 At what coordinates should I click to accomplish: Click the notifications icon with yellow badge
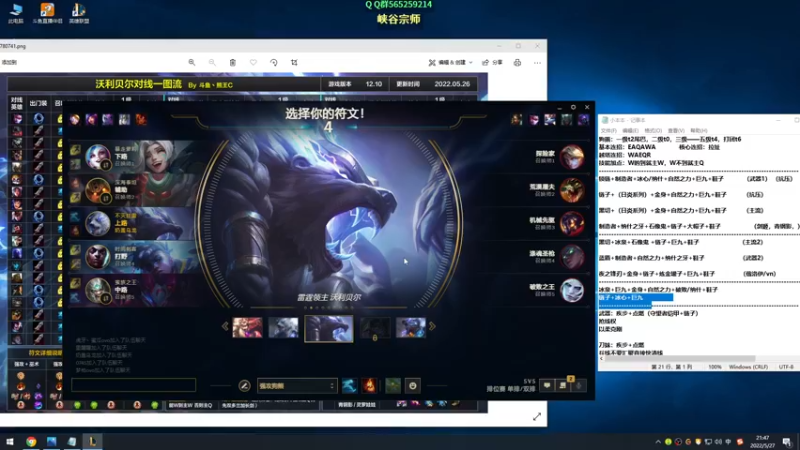tap(563, 385)
